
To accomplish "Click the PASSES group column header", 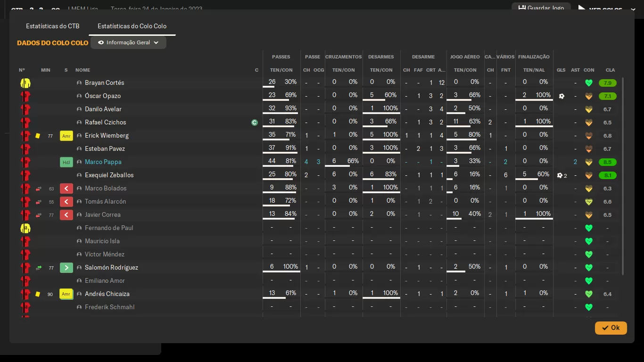I will (281, 57).
